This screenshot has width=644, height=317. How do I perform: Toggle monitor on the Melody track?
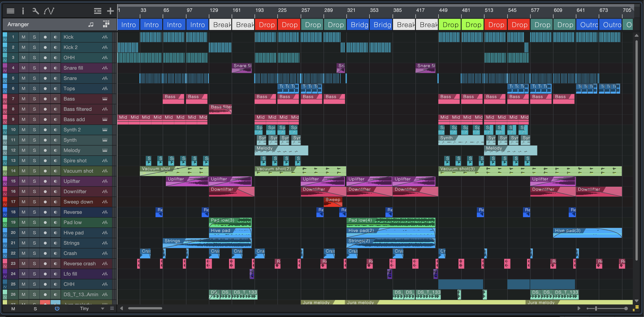[56, 150]
